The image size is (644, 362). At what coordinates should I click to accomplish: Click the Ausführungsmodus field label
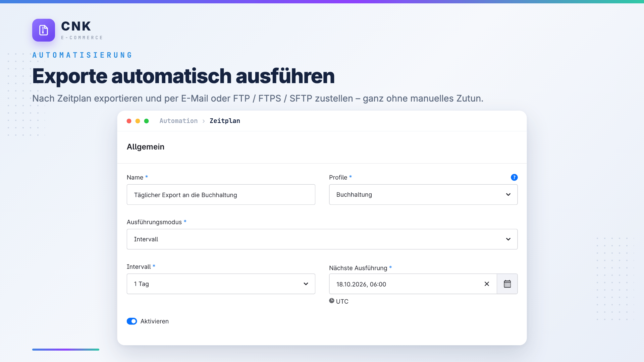[x=154, y=222]
